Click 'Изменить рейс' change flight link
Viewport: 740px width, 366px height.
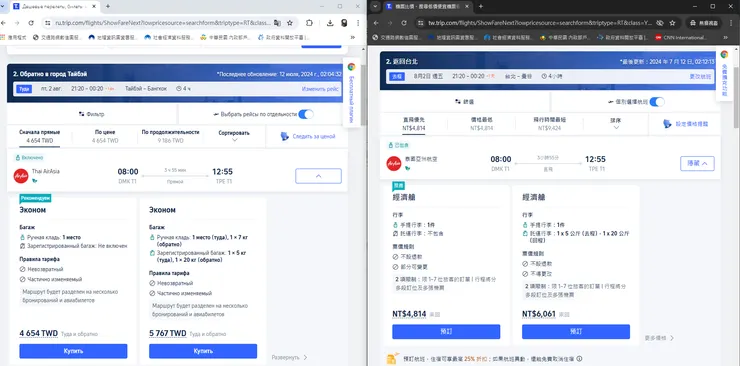tap(320, 89)
